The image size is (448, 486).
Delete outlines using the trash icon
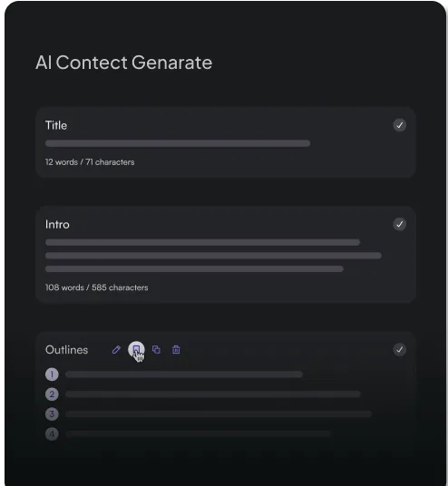pos(176,350)
